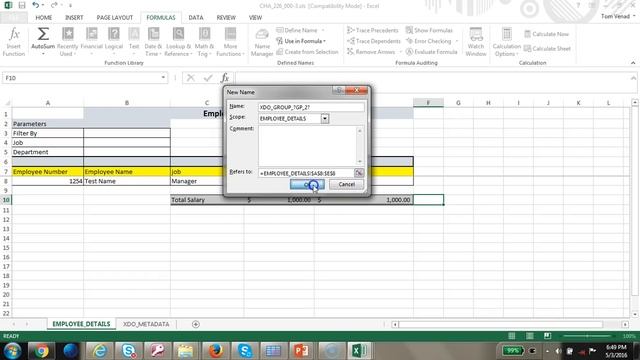The image size is (640, 360).
Task: Open Math & Trig functions
Action: [x=204, y=42]
